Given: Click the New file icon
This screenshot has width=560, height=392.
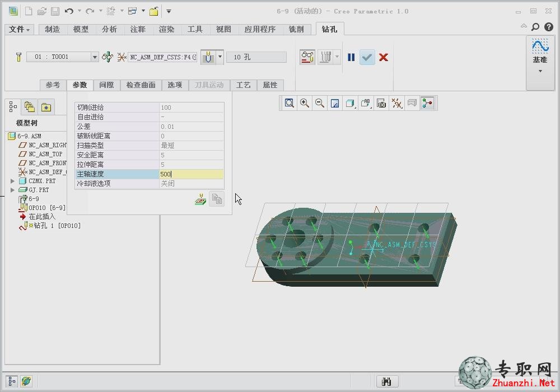Looking at the screenshot, I should pos(29,11).
